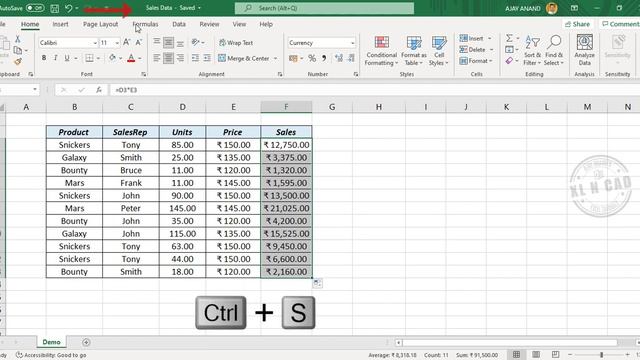Apply Accounting Number Format

[x=293, y=58]
